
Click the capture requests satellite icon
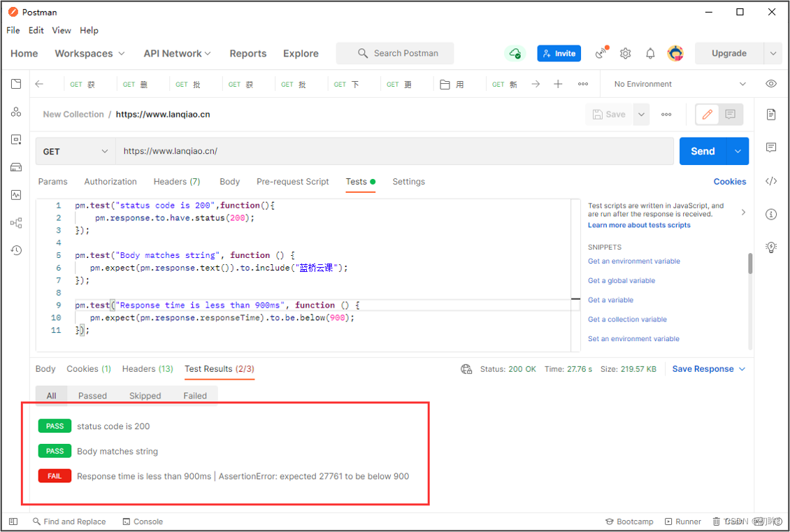[601, 53]
